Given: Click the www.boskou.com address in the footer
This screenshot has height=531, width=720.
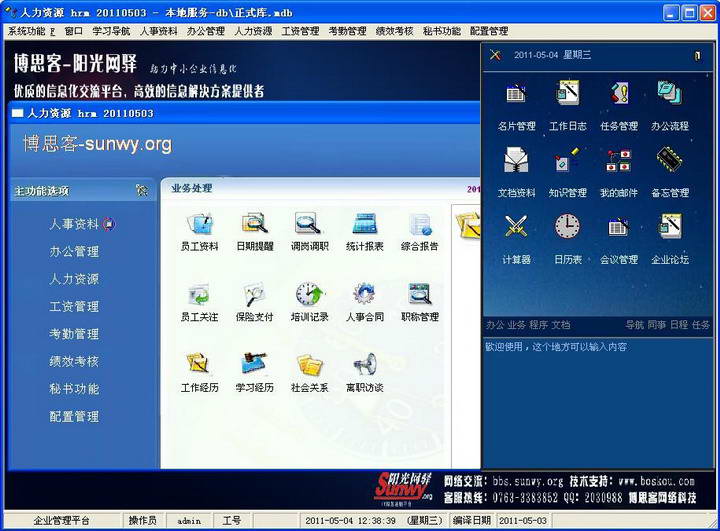Looking at the screenshot, I should click(x=657, y=481).
